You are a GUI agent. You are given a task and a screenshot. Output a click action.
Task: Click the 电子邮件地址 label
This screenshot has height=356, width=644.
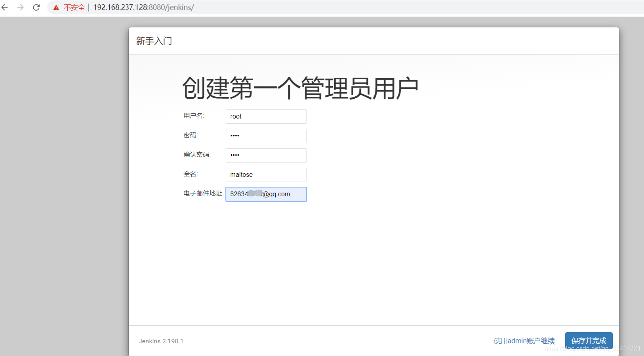coord(204,193)
